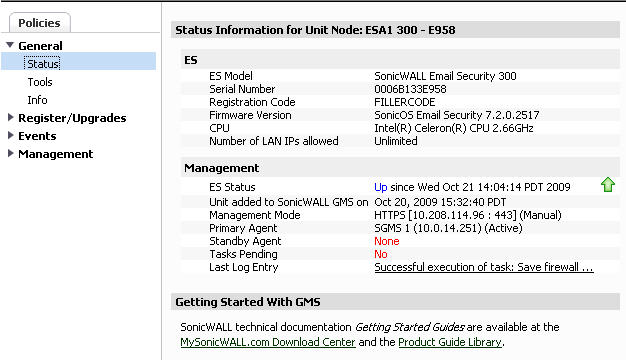Collapse the General tree section

[x=10, y=45]
